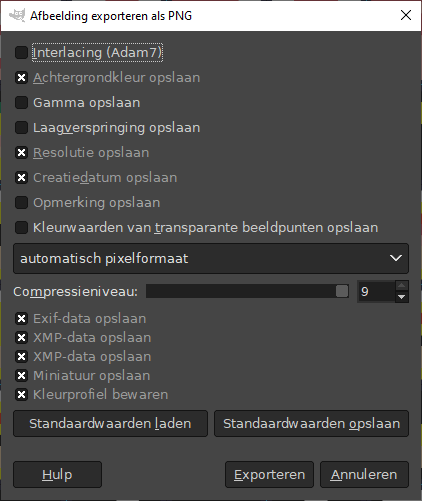This screenshot has height=501, width=422.
Task: Click the GIMP Wilber icon in title bar
Action: point(17,15)
